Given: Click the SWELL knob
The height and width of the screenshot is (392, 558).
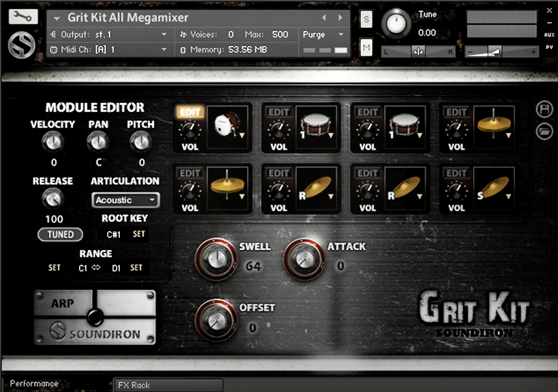Looking at the screenshot, I should 216,259.
